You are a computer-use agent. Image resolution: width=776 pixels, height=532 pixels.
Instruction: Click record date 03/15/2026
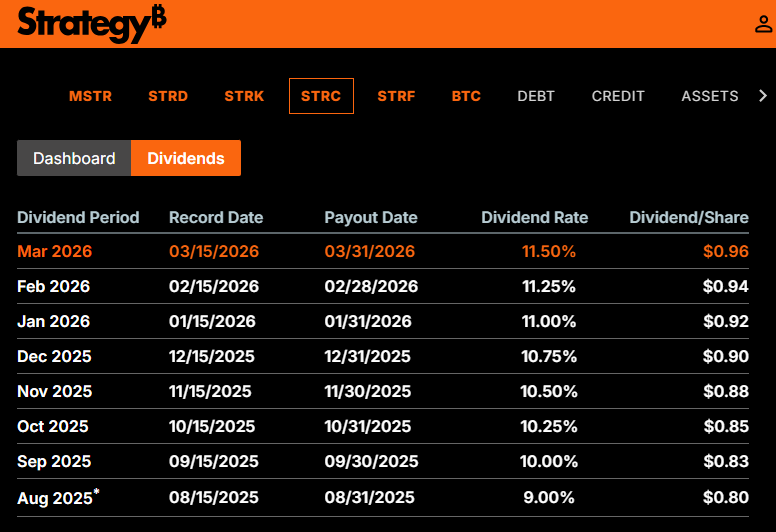click(x=214, y=251)
